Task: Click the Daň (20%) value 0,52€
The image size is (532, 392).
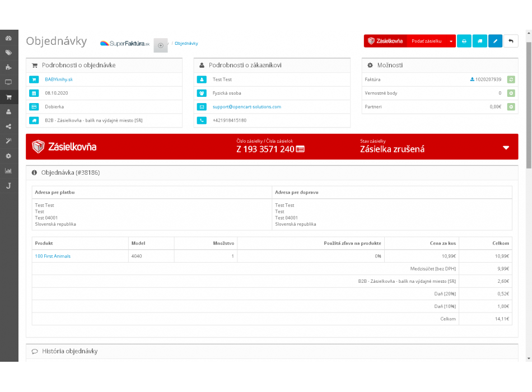Action: click(503, 294)
